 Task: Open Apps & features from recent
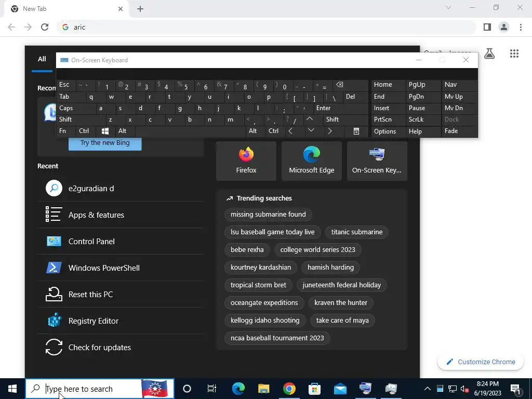[121, 215]
